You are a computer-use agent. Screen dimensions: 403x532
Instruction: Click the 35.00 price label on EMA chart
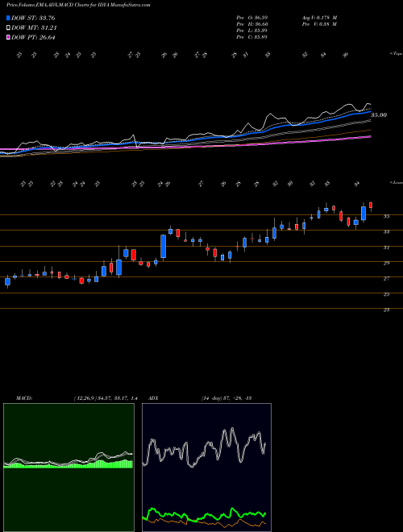(379, 115)
